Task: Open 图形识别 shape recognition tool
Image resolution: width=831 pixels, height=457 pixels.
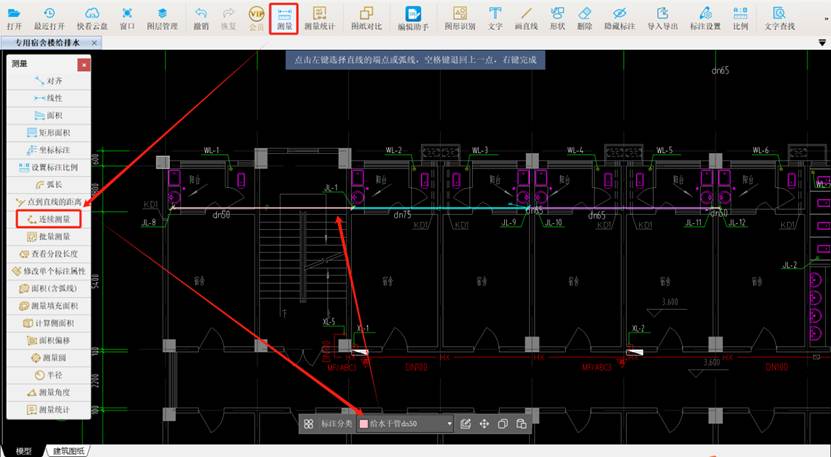Action: pos(459,18)
